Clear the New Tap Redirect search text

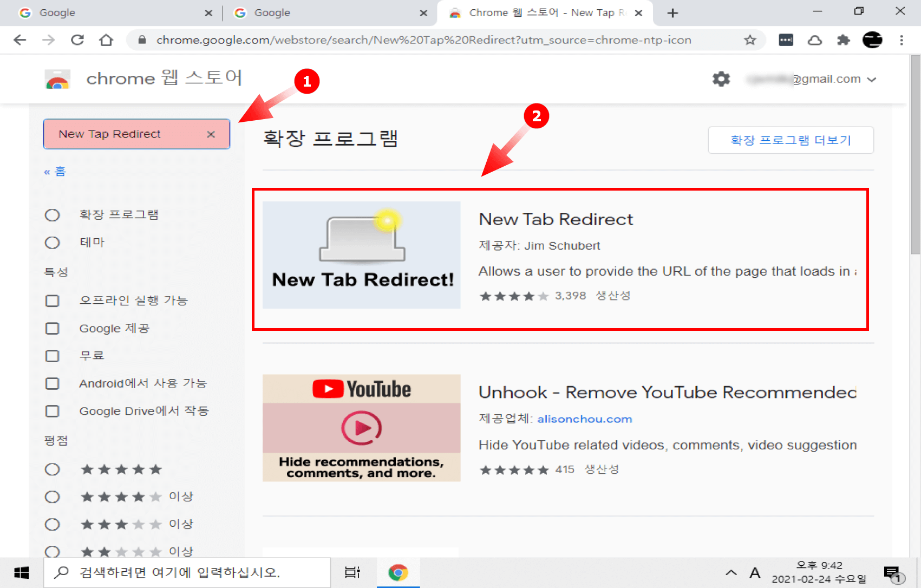[211, 134]
